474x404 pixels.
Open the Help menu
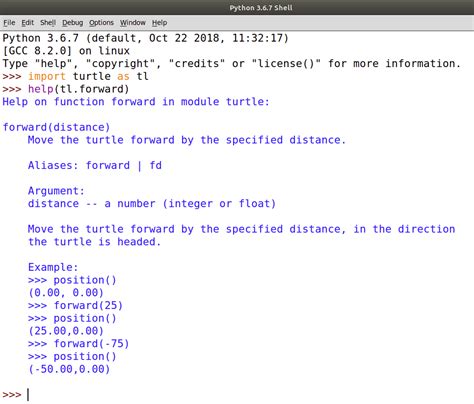pyautogui.click(x=159, y=23)
